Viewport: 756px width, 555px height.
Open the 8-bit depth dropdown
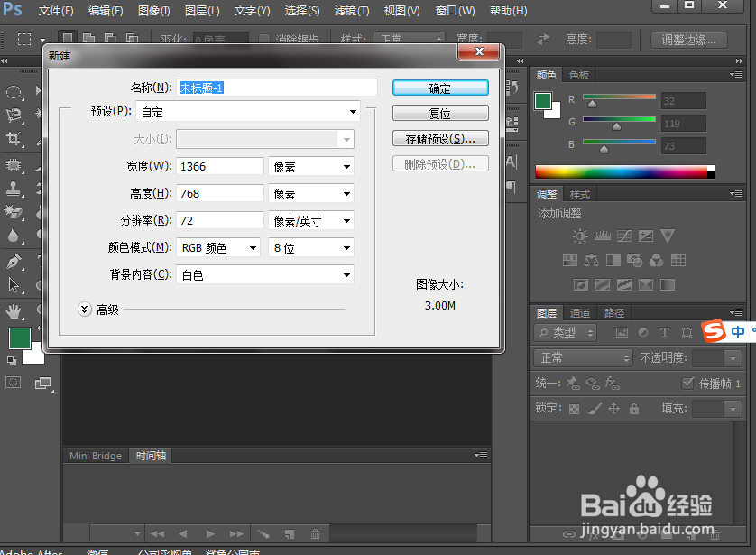[x=311, y=247]
